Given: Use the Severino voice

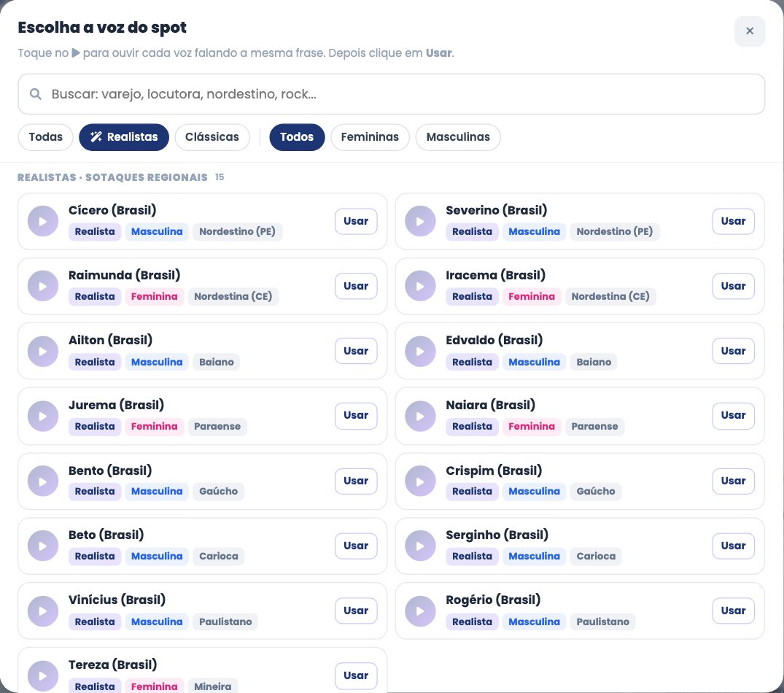Looking at the screenshot, I should pyautogui.click(x=733, y=221).
